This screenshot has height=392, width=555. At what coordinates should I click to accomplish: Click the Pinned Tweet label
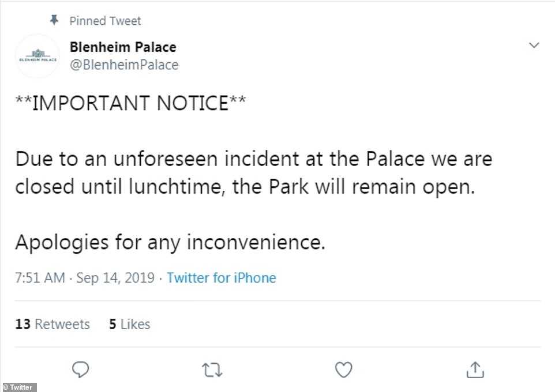(x=106, y=21)
